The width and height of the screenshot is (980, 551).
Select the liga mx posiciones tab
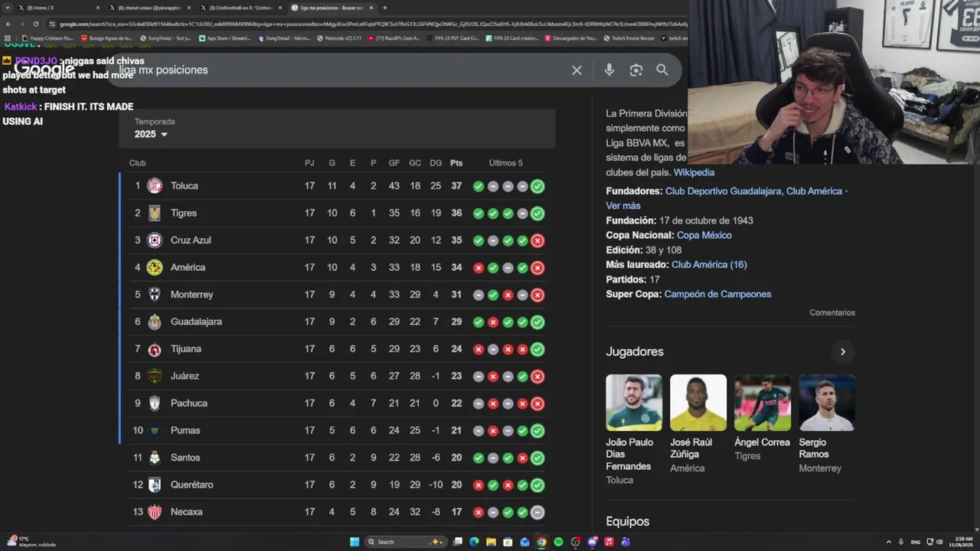[x=332, y=8]
